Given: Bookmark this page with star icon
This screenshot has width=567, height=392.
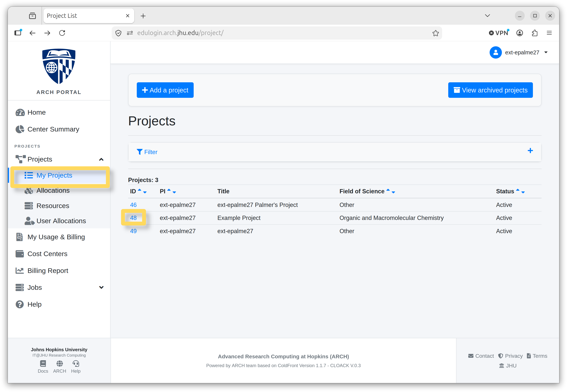Looking at the screenshot, I should pyautogui.click(x=436, y=33).
